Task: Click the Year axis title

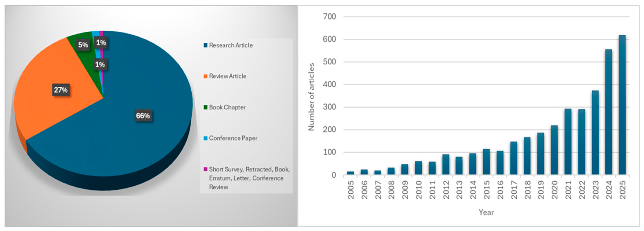Action: tap(486, 212)
